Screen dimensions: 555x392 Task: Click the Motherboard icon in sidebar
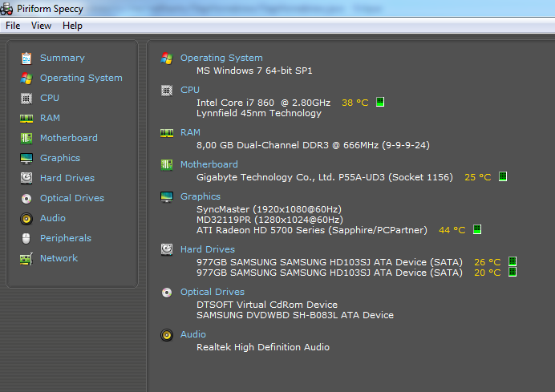pos(26,138)
